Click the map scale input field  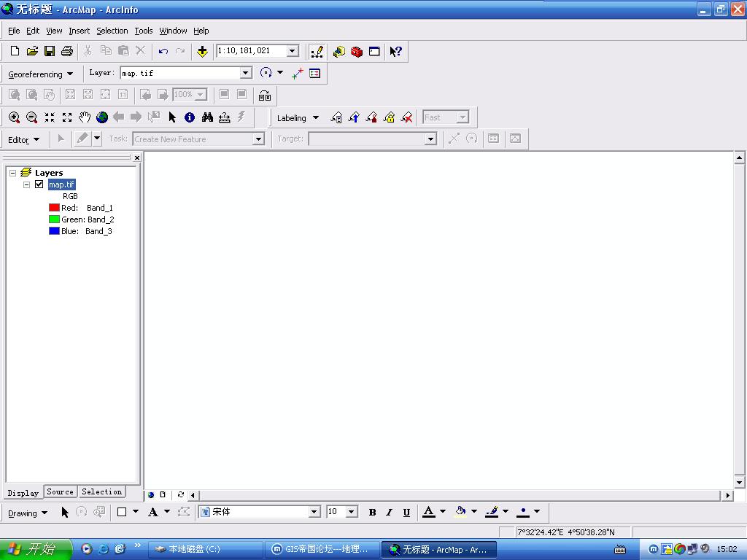(x=252, y=50)
